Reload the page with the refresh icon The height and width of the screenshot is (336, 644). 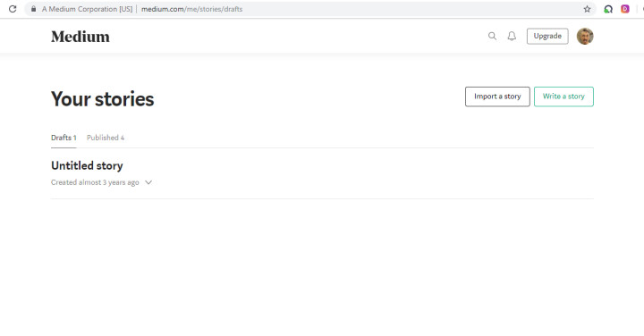(x=13, y=9)
